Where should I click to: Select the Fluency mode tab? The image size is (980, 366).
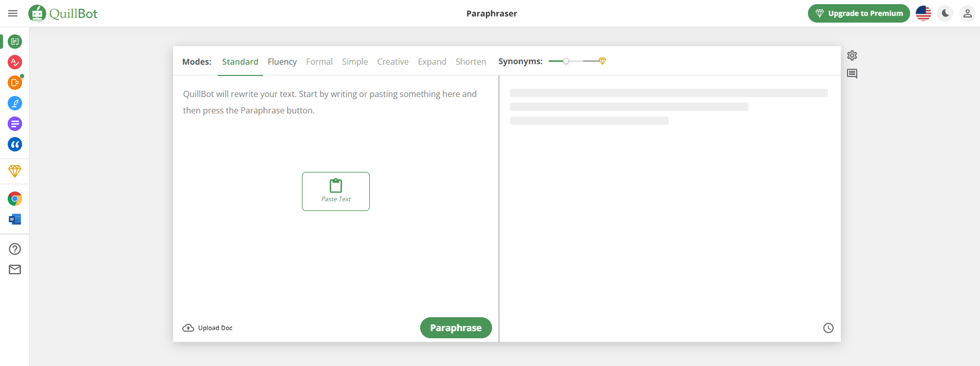[282, 62]
